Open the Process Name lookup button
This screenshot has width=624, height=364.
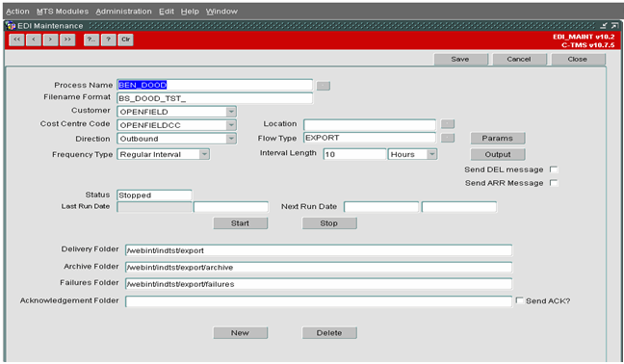324,86
